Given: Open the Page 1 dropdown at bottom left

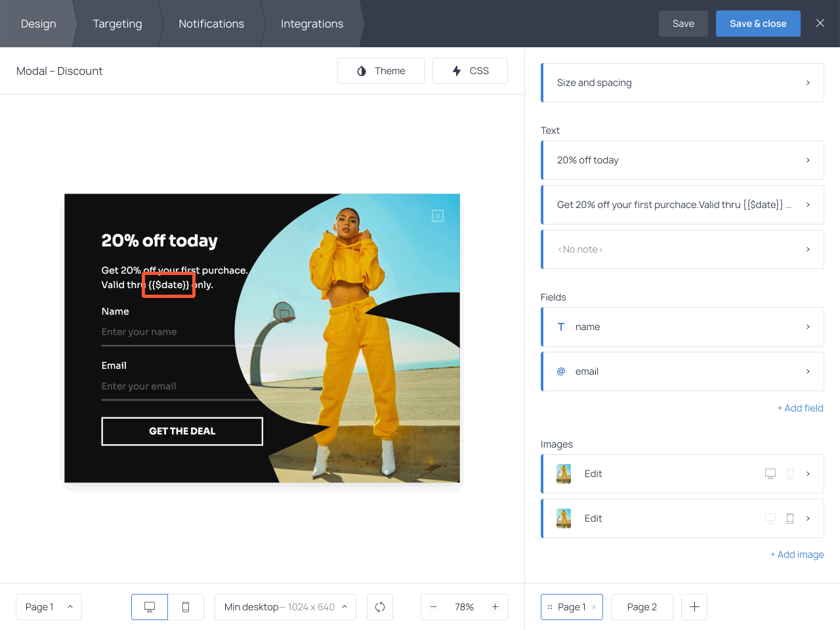Looking at the screenshot, I should click(49, 607).
